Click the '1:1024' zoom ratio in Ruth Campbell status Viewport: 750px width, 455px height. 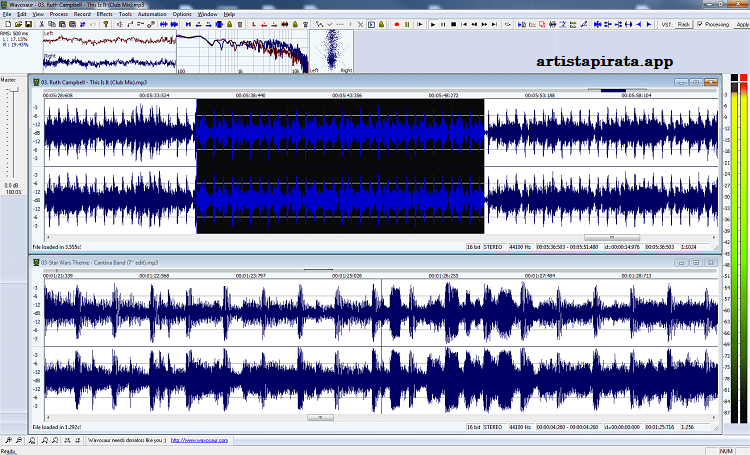pyautogui.click(x=689, y=247)
